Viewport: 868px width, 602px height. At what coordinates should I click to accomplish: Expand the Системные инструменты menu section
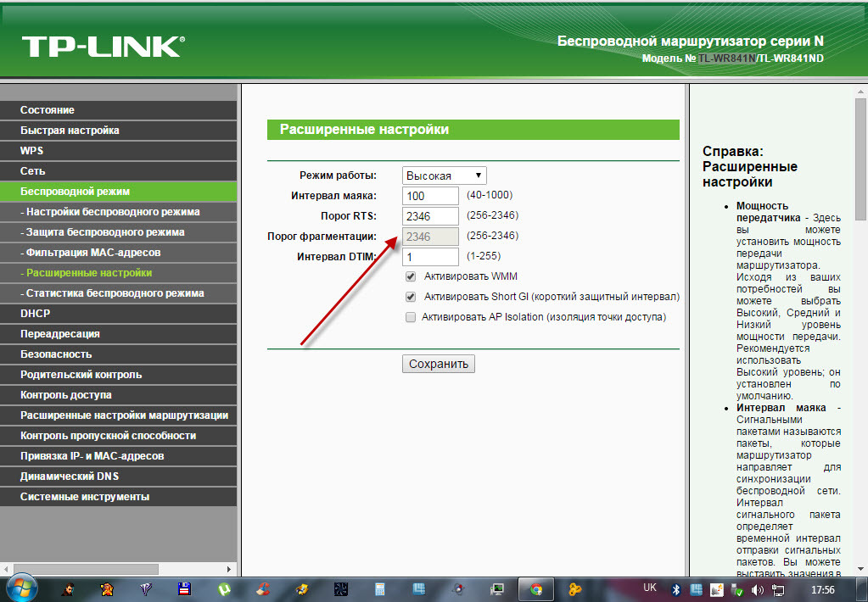coord(119,497)
